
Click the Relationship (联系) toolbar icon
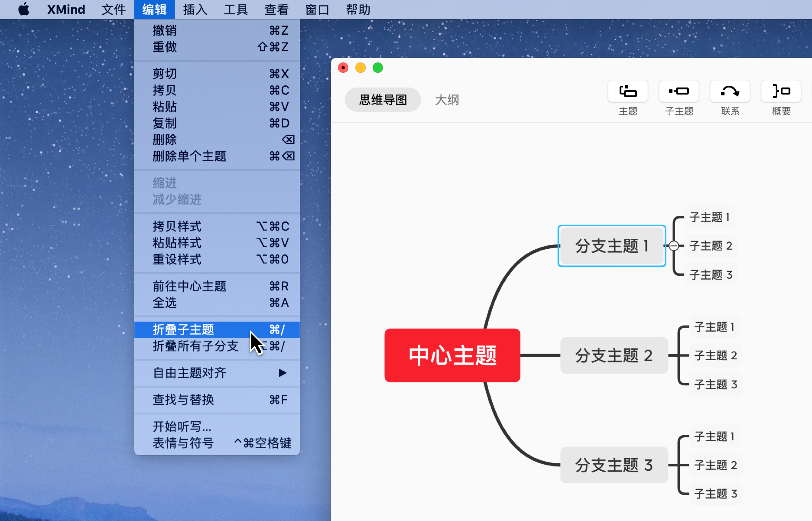point(730,91)
